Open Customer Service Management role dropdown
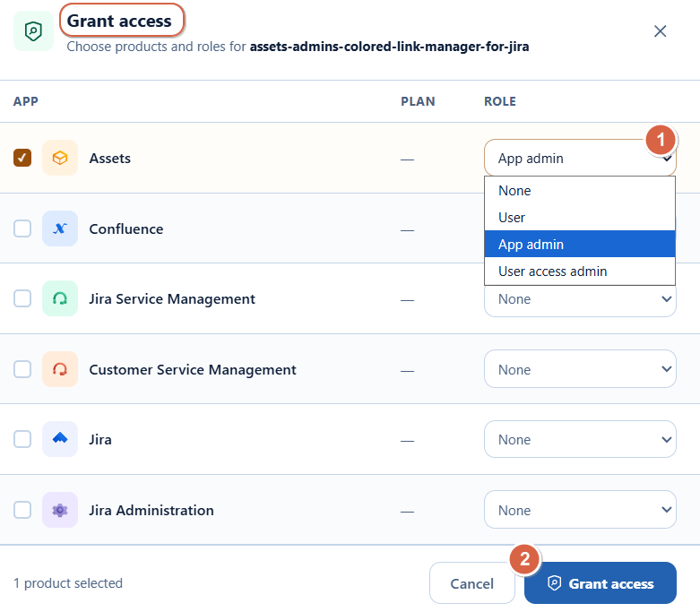The height and width of the screenshot is (612, 700). tap(580, 369)
